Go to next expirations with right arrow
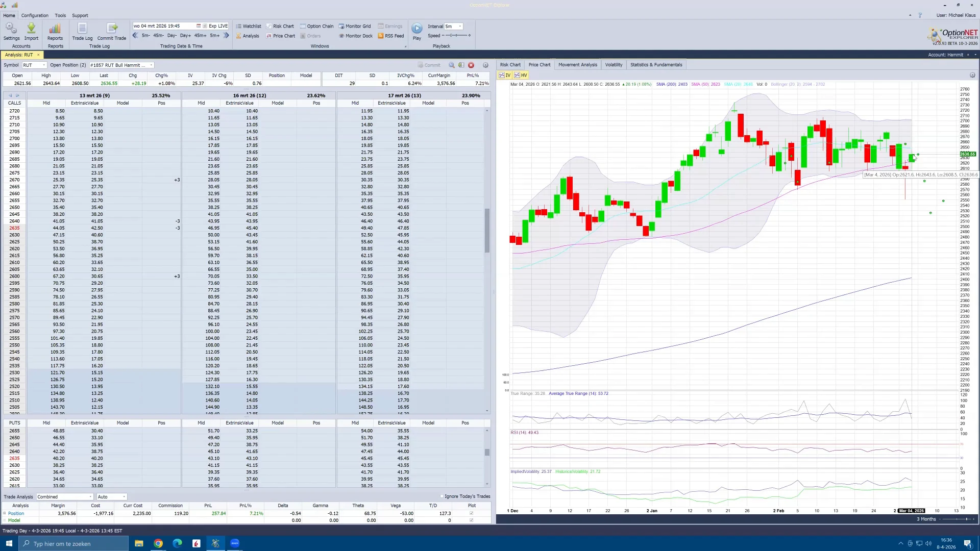 click(17, 95)
